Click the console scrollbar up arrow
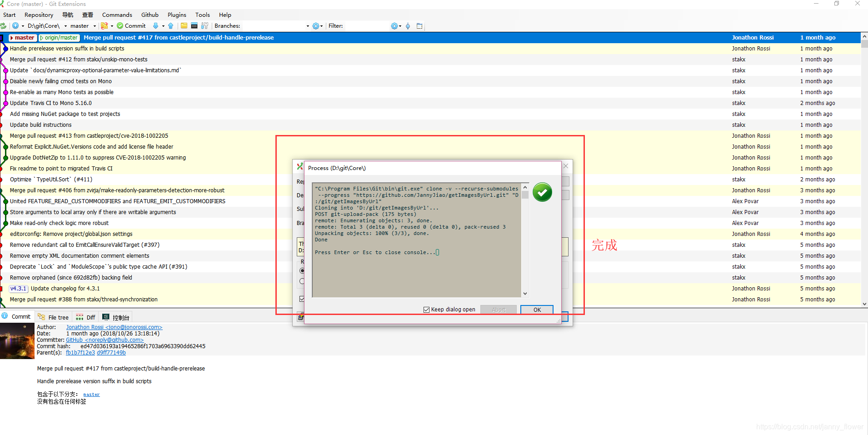The height and width of the screenshot is (435, 868). point(525,187)
